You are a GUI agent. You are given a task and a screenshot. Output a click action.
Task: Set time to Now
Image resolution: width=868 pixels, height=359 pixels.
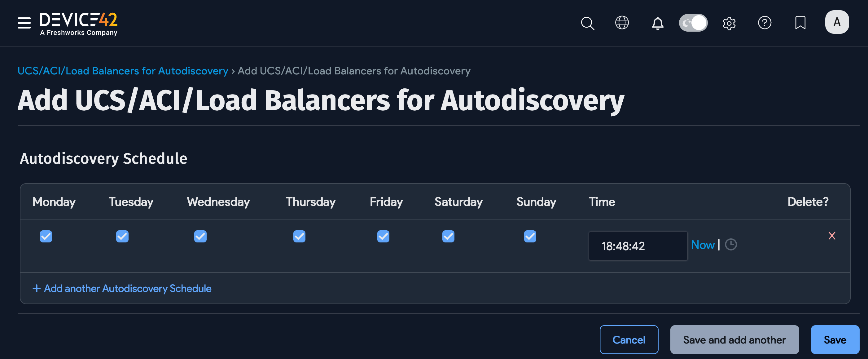703,245
